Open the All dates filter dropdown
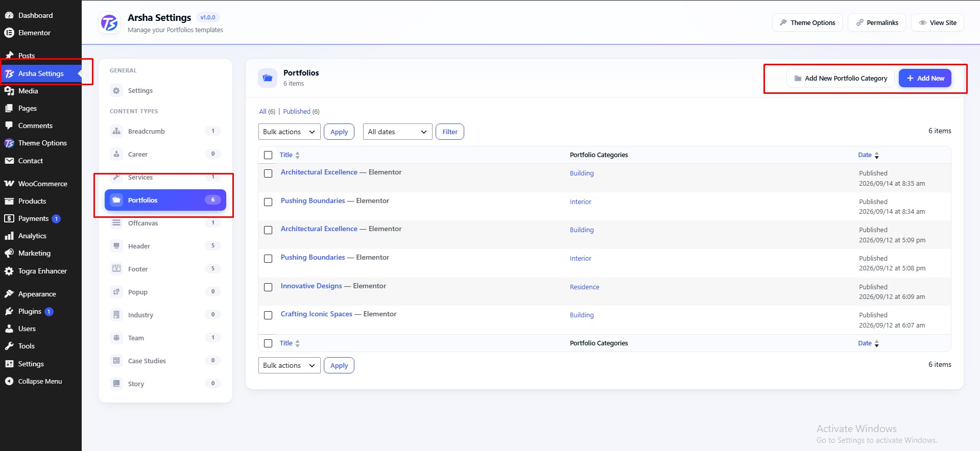This screenshot has width=980, height=451. point(397,132)
